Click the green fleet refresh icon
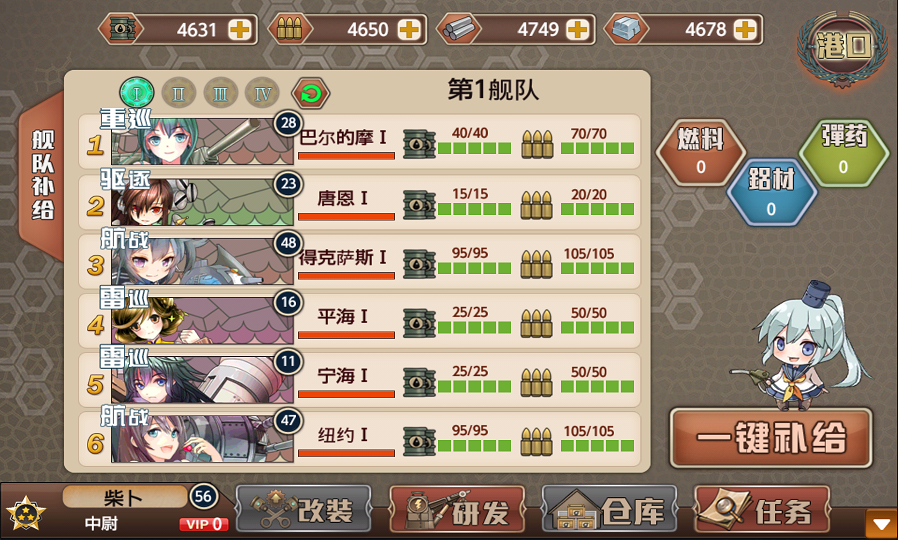Viewport: 898px width, 540px height. (311, 93)
